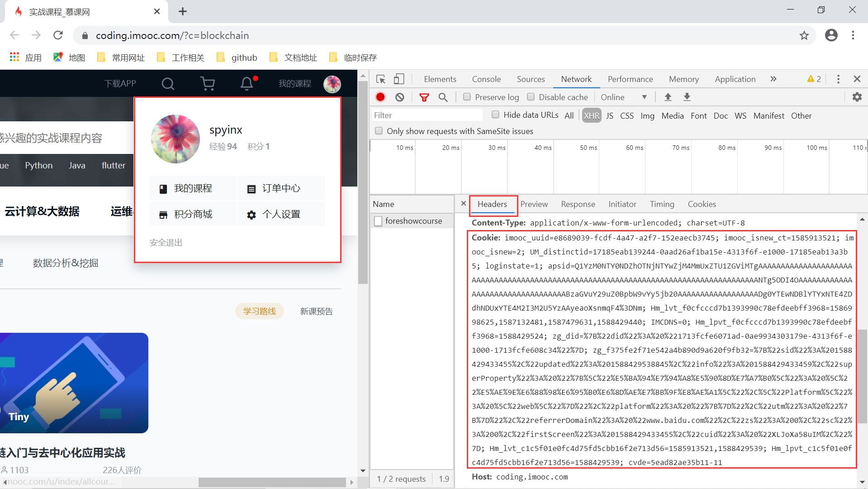Click the DevTools inspect element icon

coord(381,79)
